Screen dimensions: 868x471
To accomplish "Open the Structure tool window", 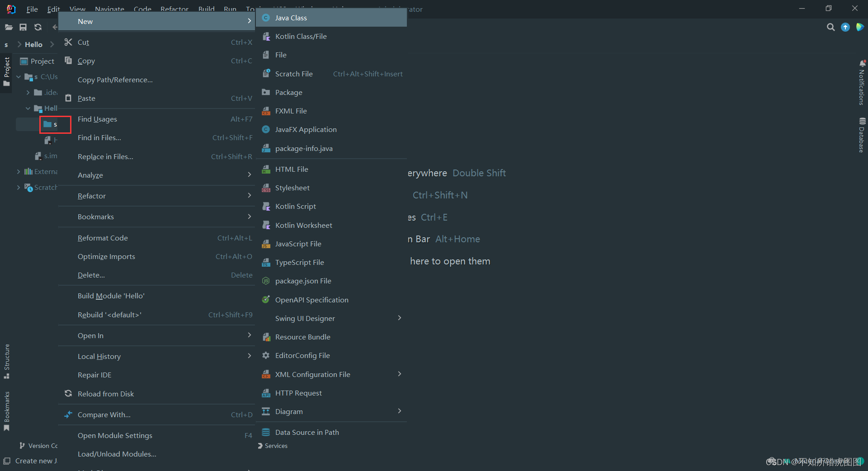I will tap(7, 361).
